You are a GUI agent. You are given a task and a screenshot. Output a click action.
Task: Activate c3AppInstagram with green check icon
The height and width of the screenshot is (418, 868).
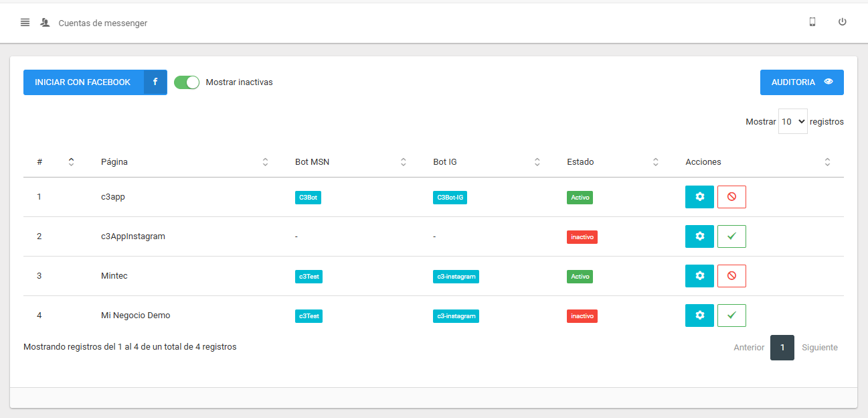tap(731, 236)
